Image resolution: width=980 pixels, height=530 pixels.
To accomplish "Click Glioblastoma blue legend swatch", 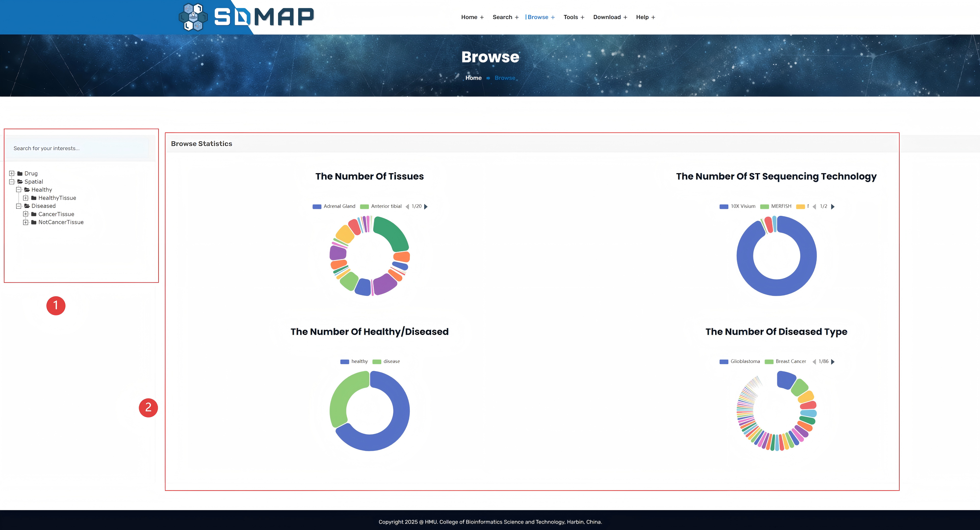I will coord(724,362).
